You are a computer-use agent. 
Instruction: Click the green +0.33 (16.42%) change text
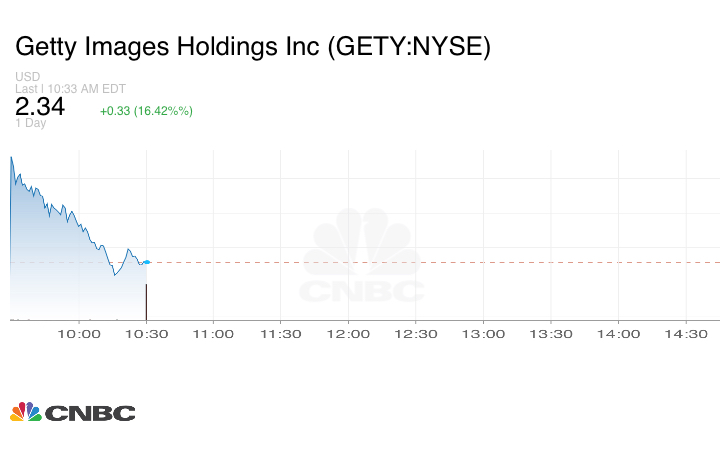point(146,111)
